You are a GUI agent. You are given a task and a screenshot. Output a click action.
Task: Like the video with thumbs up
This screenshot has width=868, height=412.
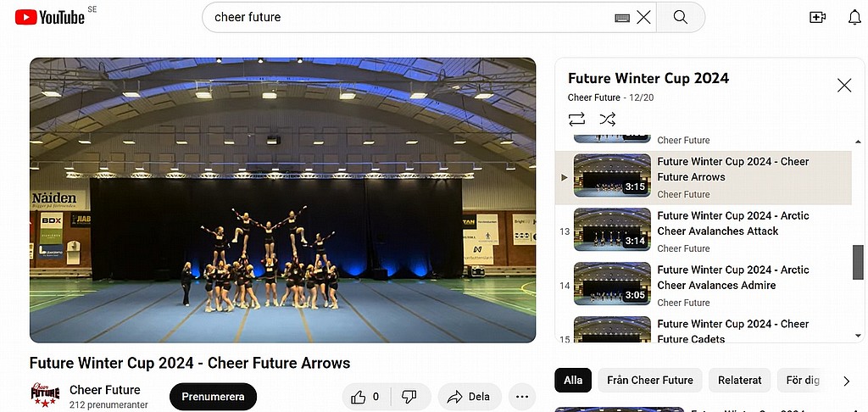pos(366,397)
